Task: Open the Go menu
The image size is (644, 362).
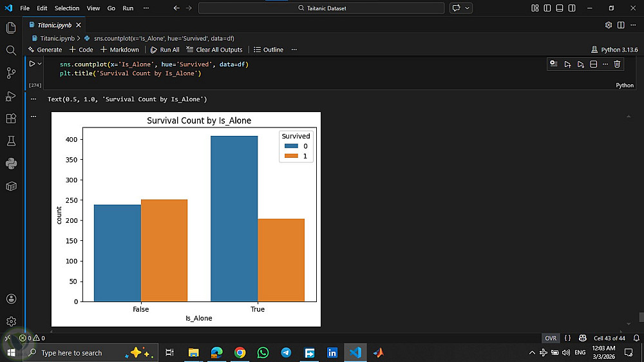Action: pos(111,8)
